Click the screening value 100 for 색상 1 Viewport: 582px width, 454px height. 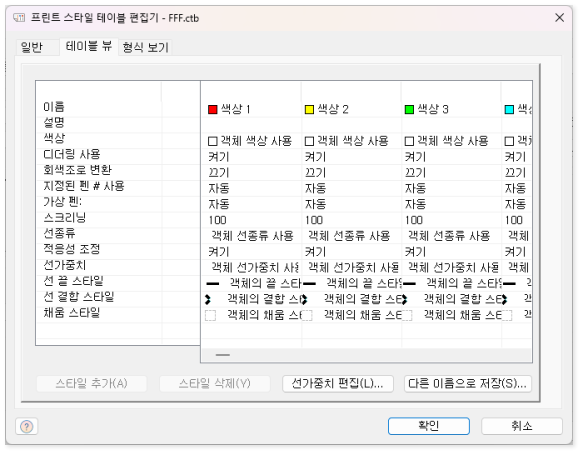point(218,220)
